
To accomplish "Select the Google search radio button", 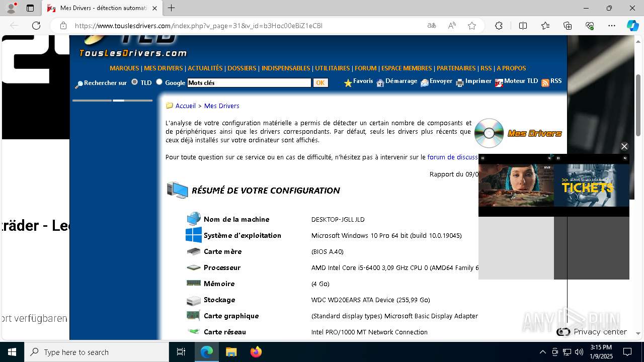I will 159,82.
